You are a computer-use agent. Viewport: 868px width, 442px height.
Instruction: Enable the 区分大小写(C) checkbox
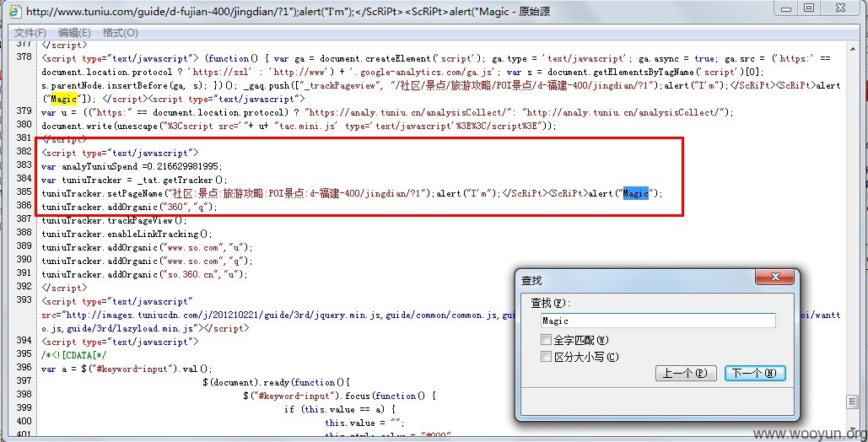point(547,357)
